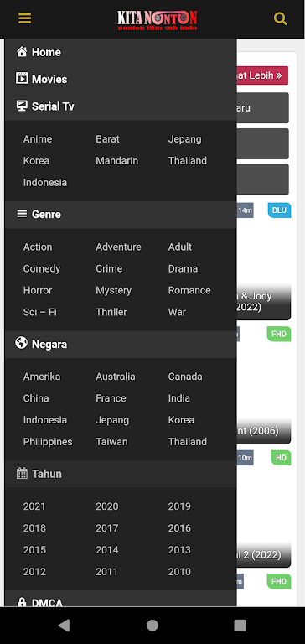Select War genre
Screen dimensions: 305x644
[177, 312]
